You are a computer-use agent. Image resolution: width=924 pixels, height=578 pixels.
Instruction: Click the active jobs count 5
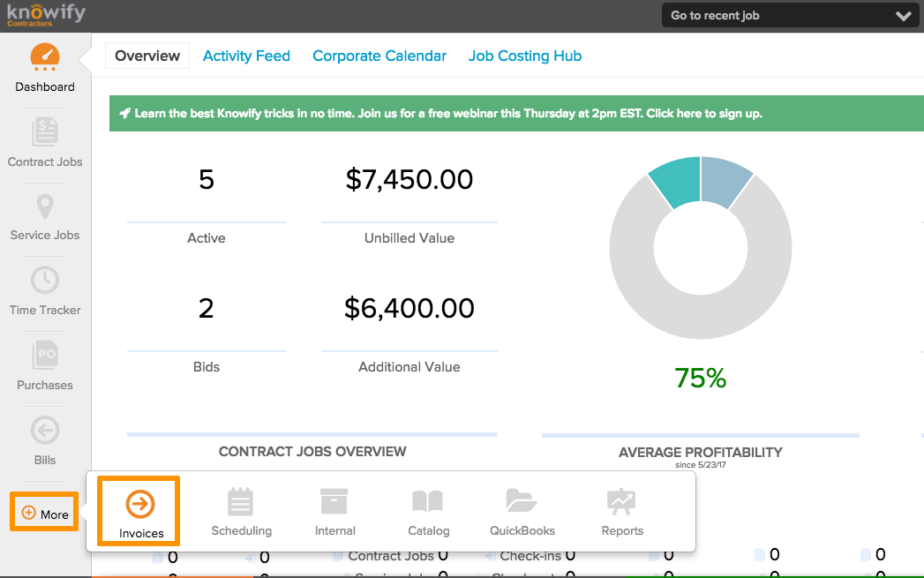[x=207, y=180]
